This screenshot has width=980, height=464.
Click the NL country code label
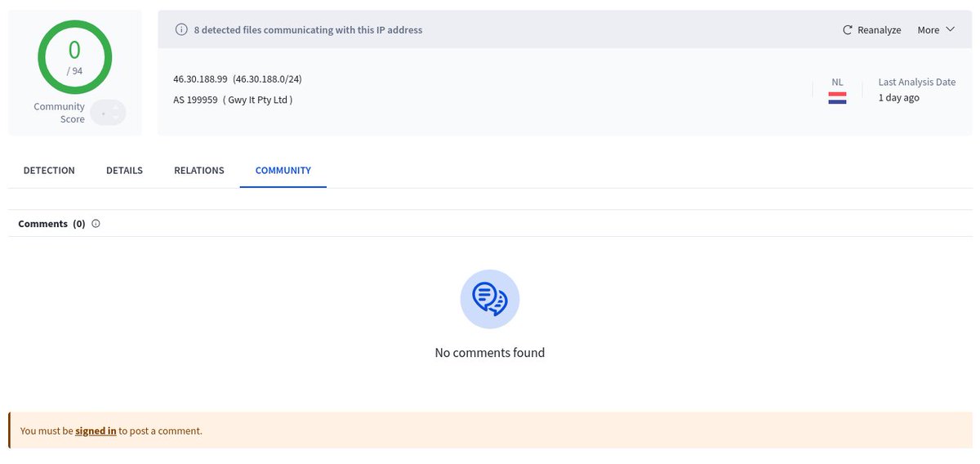tap(837, 83)
